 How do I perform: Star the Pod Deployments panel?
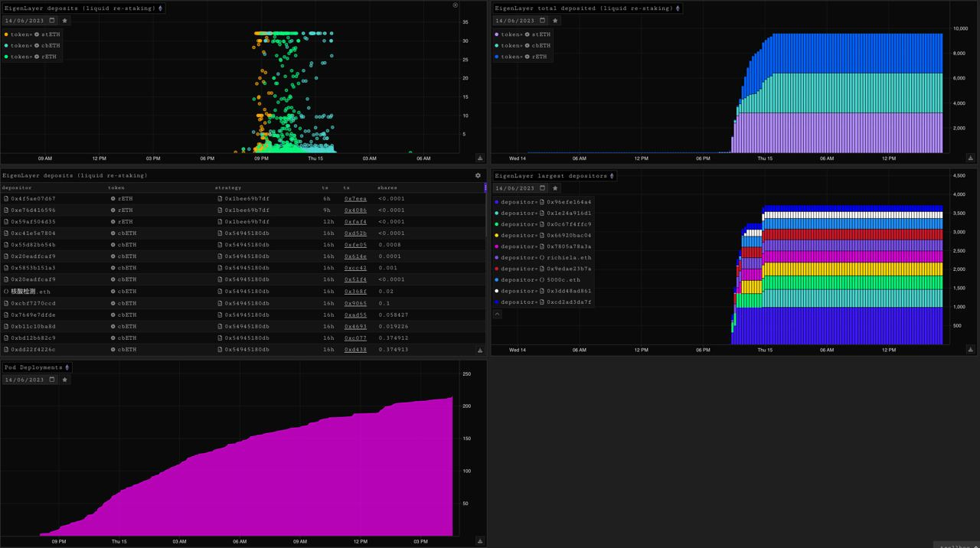point(65,380)
